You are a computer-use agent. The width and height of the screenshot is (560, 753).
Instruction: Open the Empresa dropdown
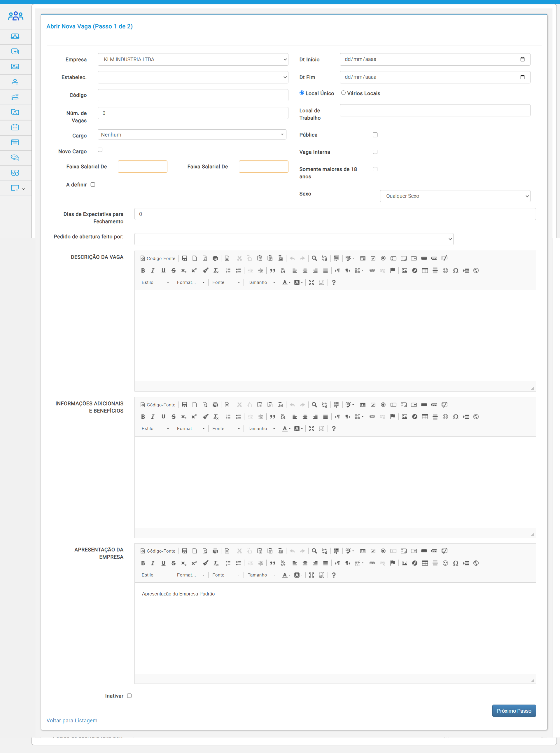coord(193,59)
